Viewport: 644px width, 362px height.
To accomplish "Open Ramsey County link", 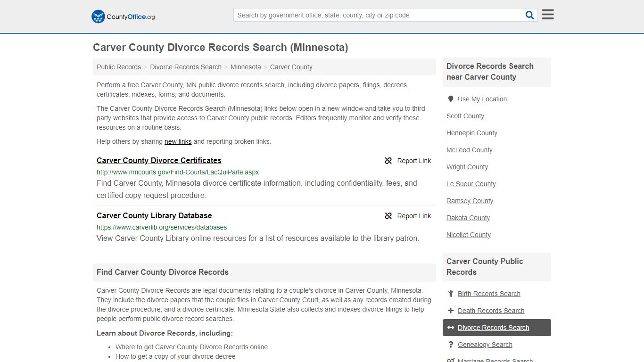I will coord(470,201).
